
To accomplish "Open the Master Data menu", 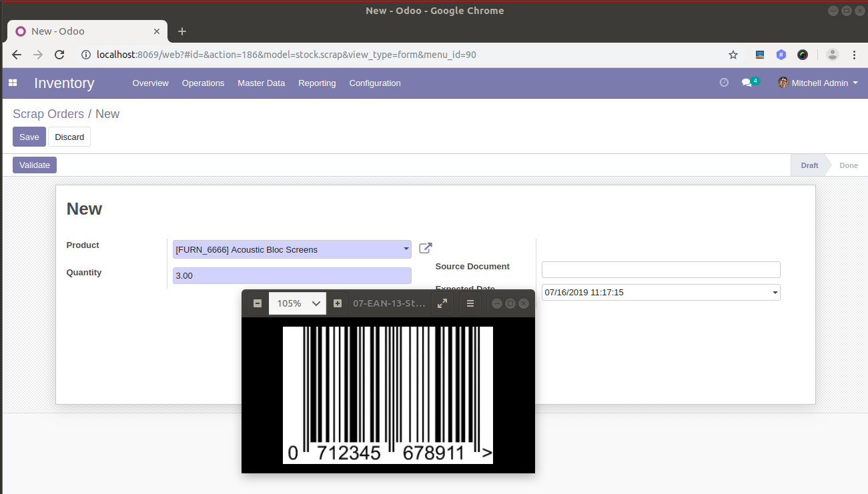I will (261, 83).
